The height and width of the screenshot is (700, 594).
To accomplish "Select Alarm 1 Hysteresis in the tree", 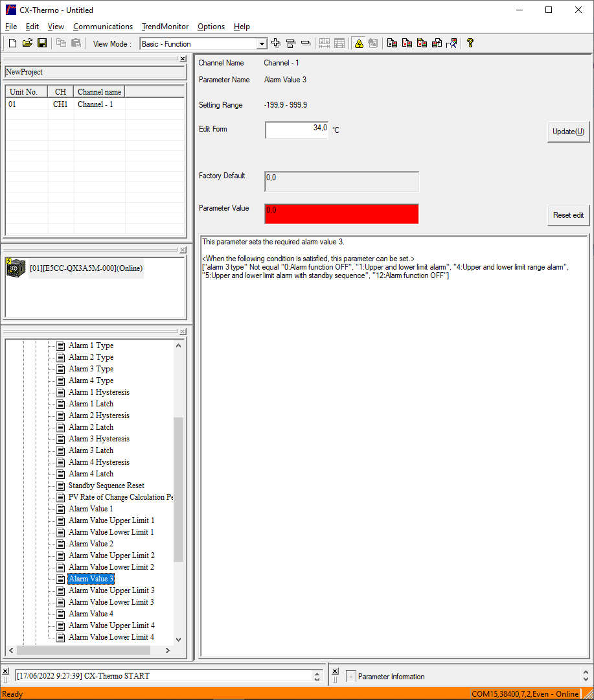I will click(99, 392).
